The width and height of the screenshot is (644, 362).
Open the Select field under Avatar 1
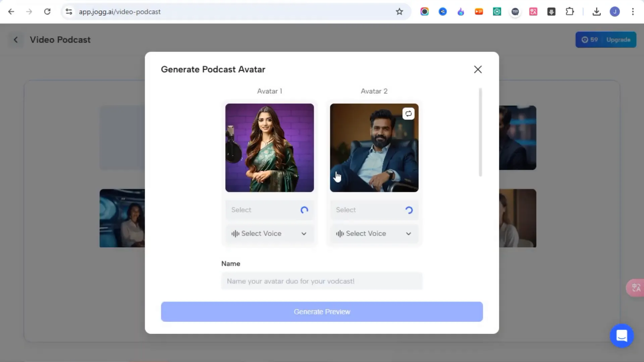[x=270, y=210]
